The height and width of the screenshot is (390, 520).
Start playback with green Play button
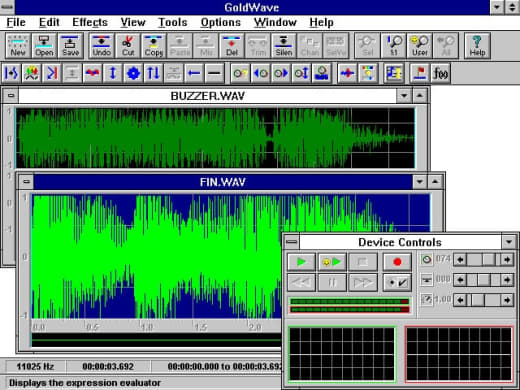(301, 262)
